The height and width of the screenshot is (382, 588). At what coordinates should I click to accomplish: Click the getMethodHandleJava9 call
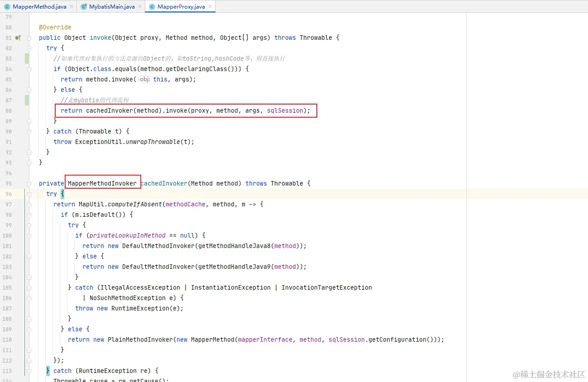coord(234,267)
